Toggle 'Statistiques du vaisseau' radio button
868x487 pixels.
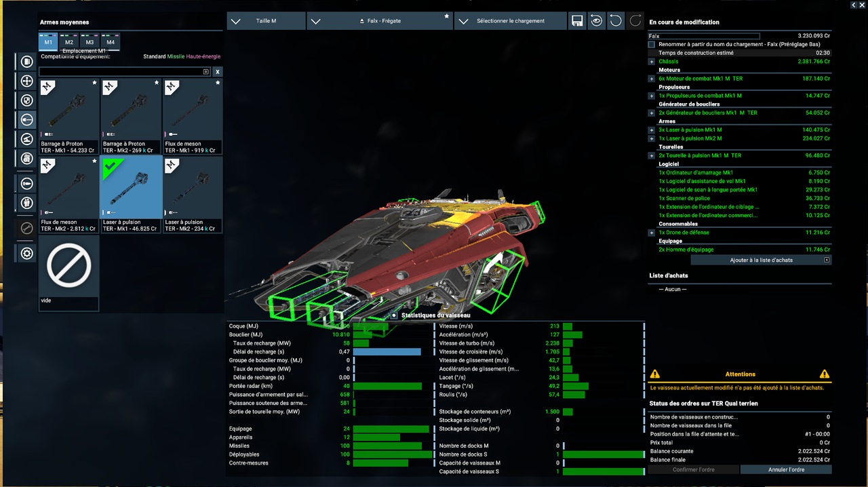[394, 315]
